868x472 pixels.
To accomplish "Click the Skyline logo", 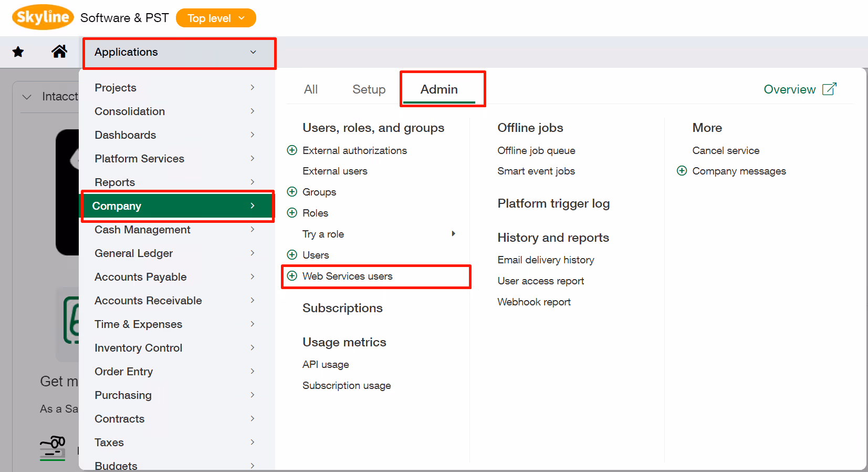I will coord(43,17).
